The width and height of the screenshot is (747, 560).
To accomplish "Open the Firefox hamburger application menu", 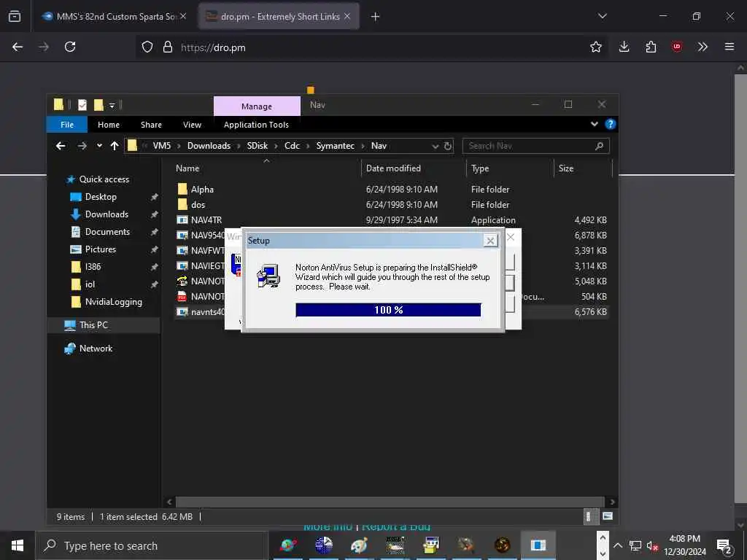I will point(729,47).
